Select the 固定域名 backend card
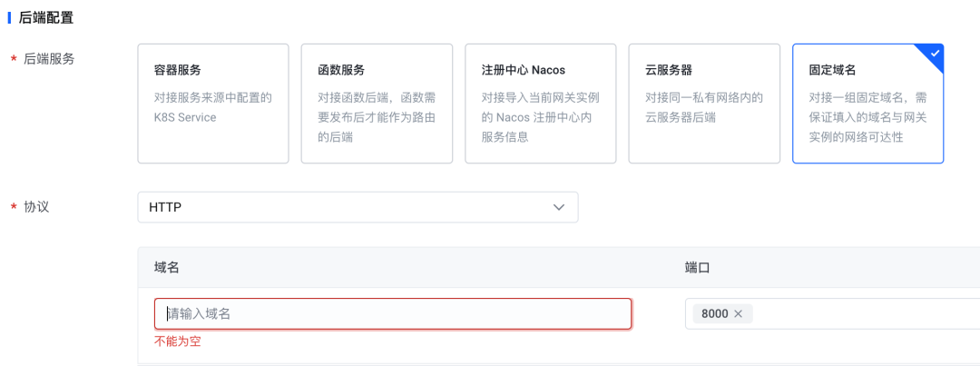The height and width of the screenshot is (366, 980). pos(867,103)
